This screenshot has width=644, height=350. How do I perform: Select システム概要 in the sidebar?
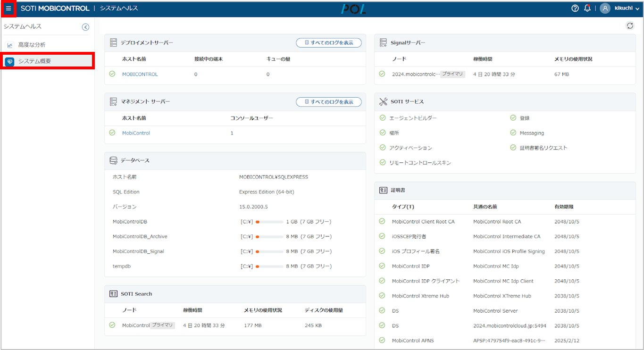[47, 61]
